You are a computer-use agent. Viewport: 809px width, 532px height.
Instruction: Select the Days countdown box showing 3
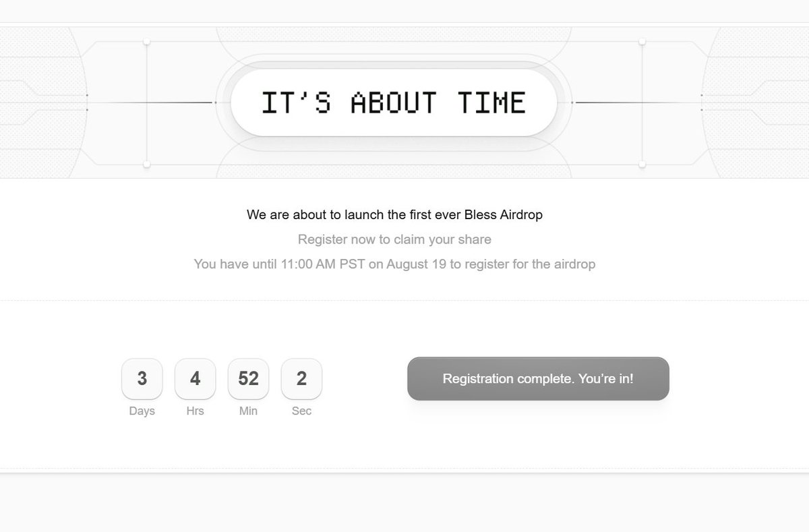pyautogui.click(x=142, y=378)
